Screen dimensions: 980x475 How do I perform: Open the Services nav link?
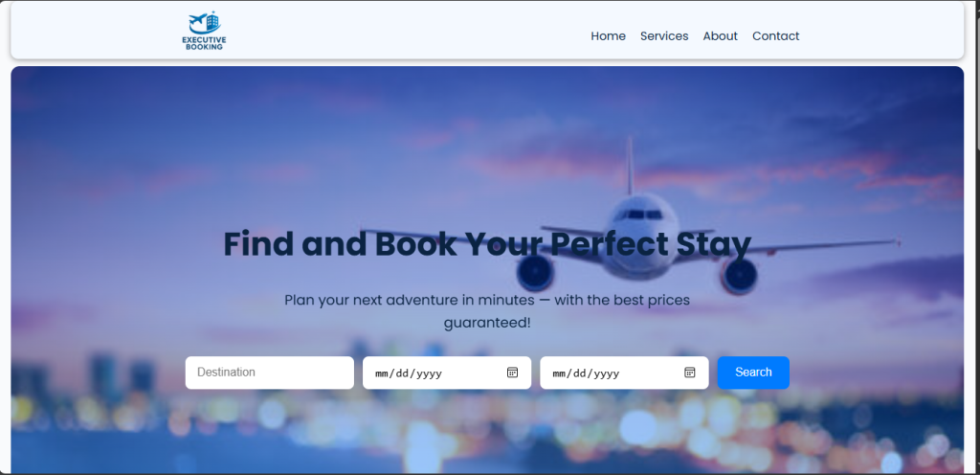(x=664, y=36)
